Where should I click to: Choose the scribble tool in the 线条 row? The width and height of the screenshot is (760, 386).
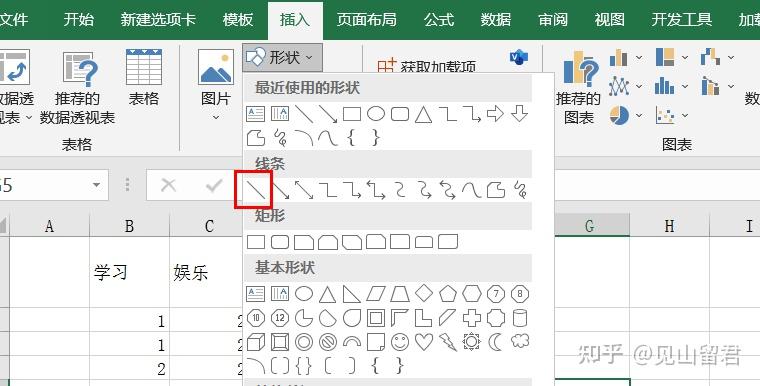[x=520, y=190]
